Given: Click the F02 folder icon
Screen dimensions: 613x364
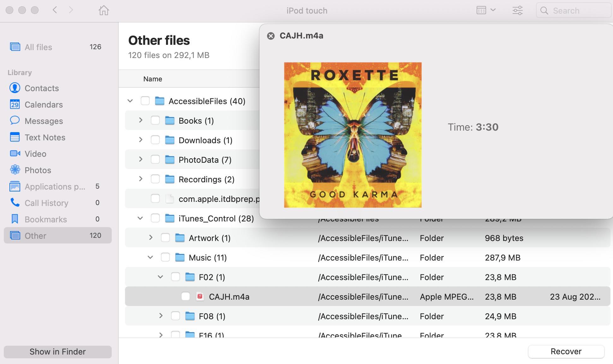Looking at the screenshot, I should [190, 277].
